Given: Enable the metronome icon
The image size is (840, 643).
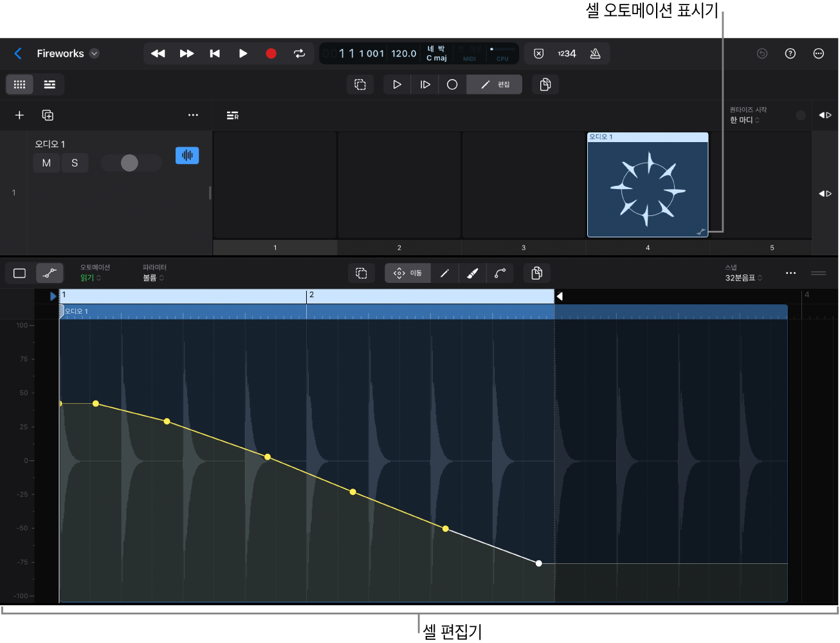Looking at the screenshot, I should point(595,53).
